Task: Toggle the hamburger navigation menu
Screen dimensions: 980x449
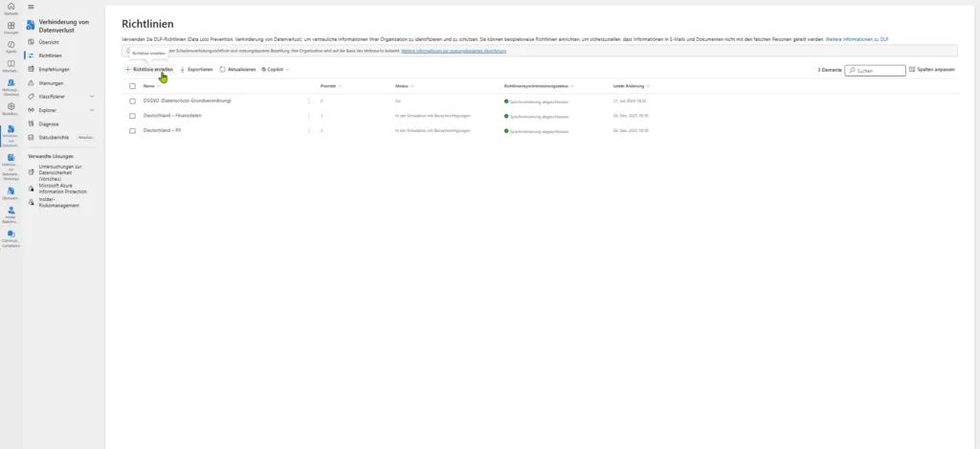Action: coord(32,7)
